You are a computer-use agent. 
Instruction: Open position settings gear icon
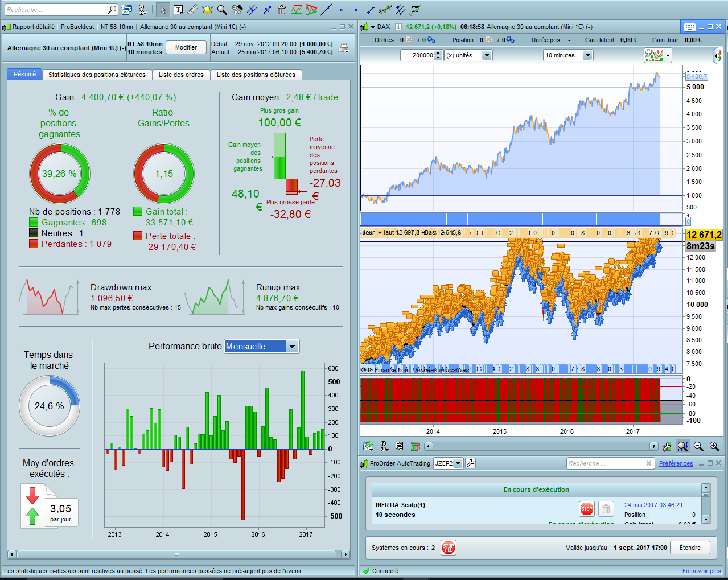coord(510,40)
